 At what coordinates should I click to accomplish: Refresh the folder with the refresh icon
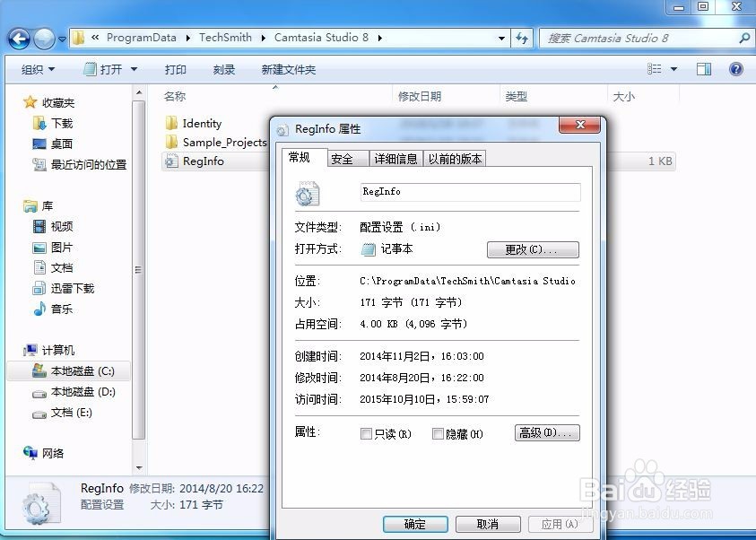coord(522,38)
